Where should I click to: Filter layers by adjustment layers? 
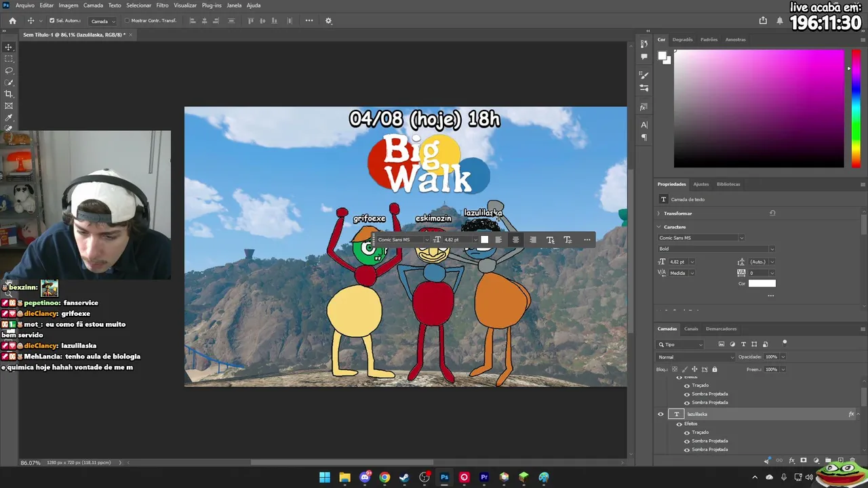(732, 344)
